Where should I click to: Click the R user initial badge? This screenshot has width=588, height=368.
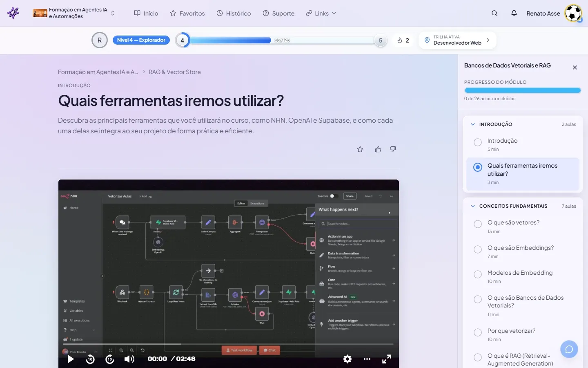pos(100,40)
